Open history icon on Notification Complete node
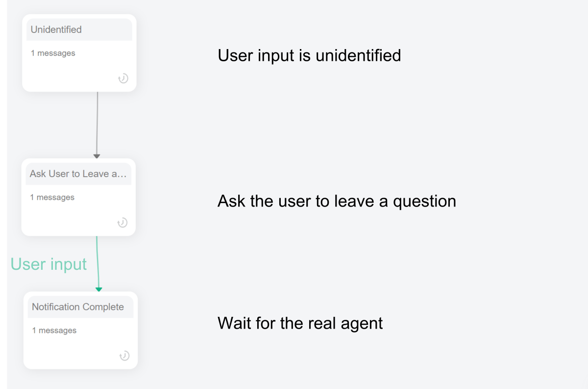The height and width of the screenshot is (389, 588). tap(124, 356)
